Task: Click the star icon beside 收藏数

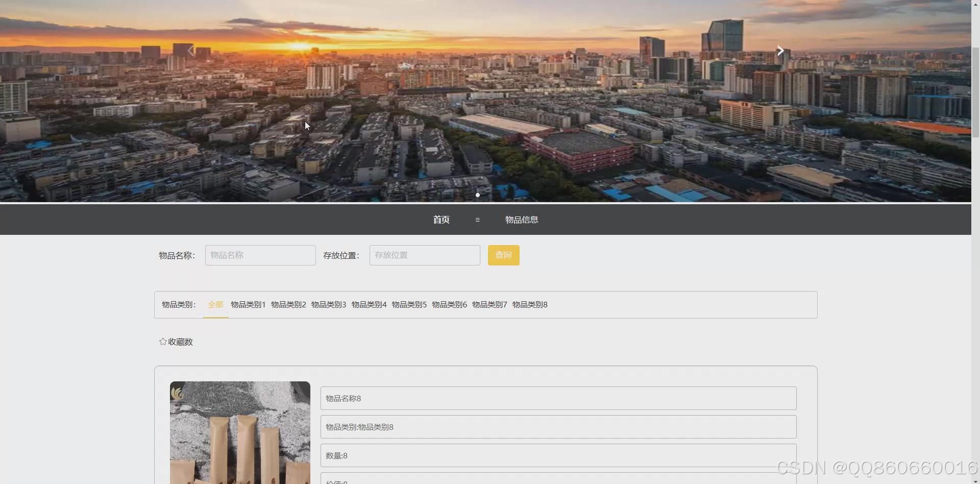Action: point(163,342)
